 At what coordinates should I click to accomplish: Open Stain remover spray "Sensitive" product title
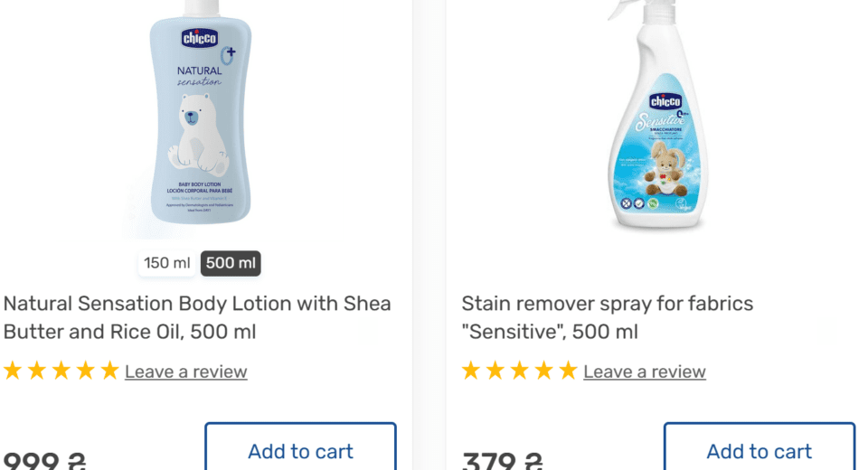coord(607,317)
